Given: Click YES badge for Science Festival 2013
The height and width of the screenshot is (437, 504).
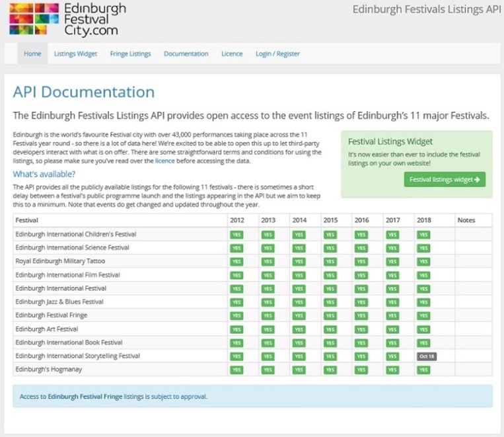Looking at the screenshot, I should 268,248.
